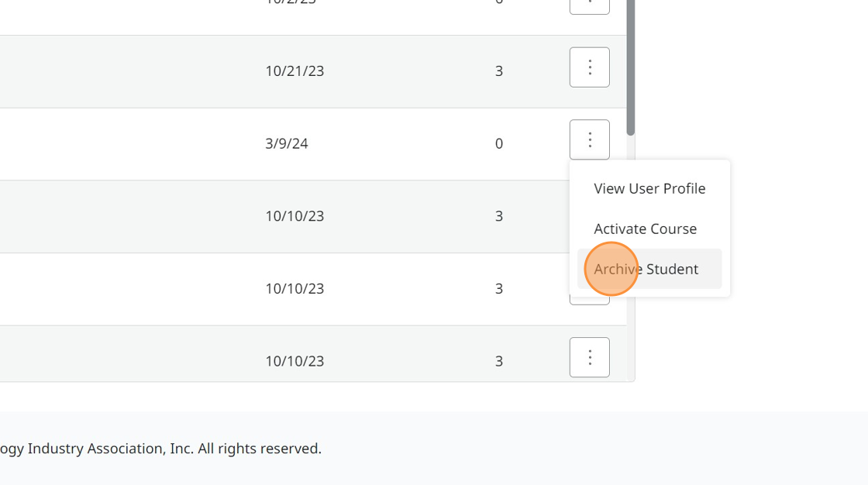This screenshot has height=485, width=868.
Task: Select the 3/9/24 date cell
Action: 287,143
